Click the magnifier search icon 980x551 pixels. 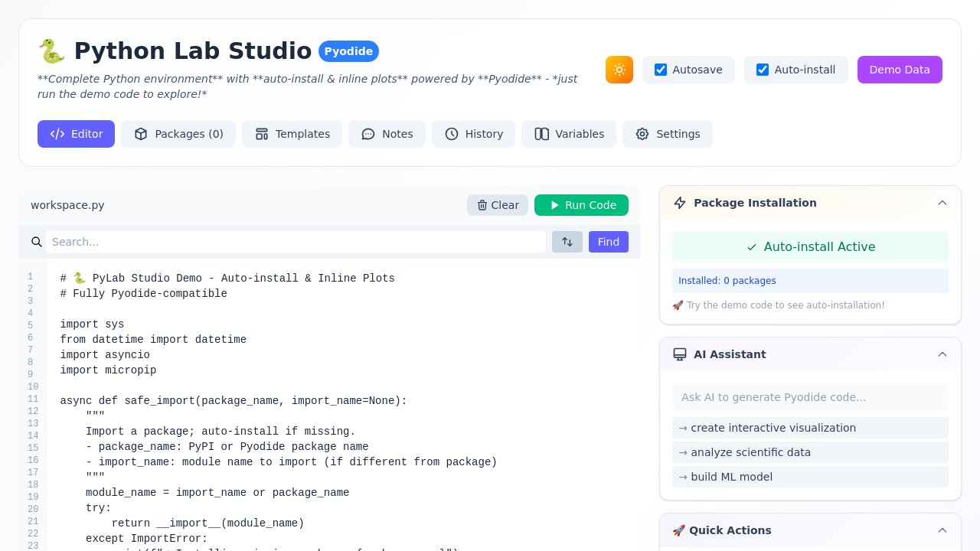point(37,242)
